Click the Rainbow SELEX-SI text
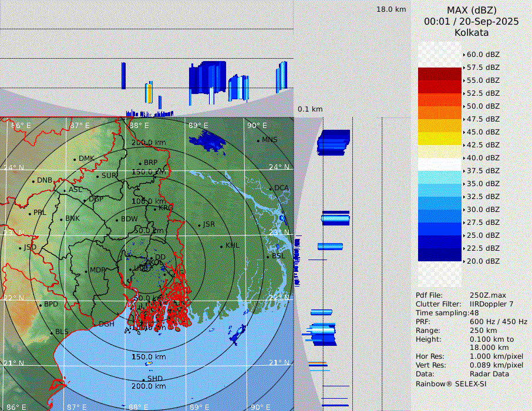Viewport: 532px width, 411px height. tap(451, 383)
